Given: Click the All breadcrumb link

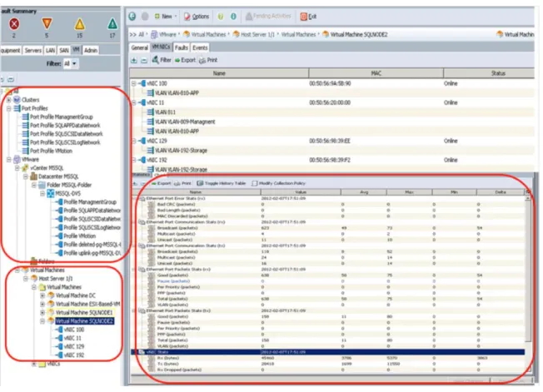Looking at the screenshot, I should pyautogui.click(x=141, y=34).
